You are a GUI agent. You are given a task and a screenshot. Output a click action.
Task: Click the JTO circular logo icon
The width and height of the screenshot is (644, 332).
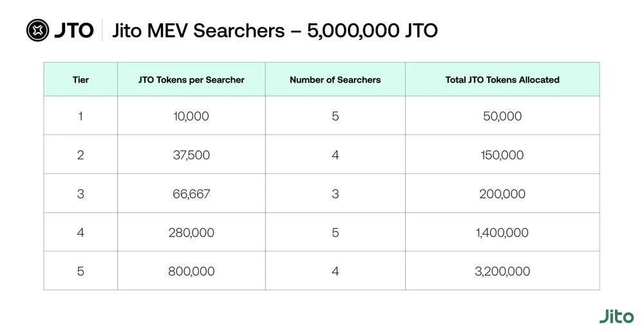click(x=38, y=30)
